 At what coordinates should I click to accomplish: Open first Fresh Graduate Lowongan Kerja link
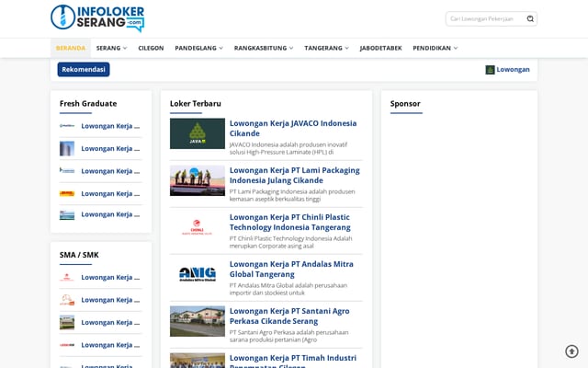pos(110,126)
